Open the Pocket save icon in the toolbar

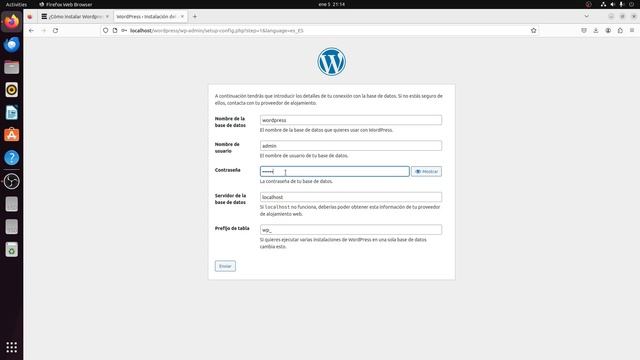(x=584, y=31)
